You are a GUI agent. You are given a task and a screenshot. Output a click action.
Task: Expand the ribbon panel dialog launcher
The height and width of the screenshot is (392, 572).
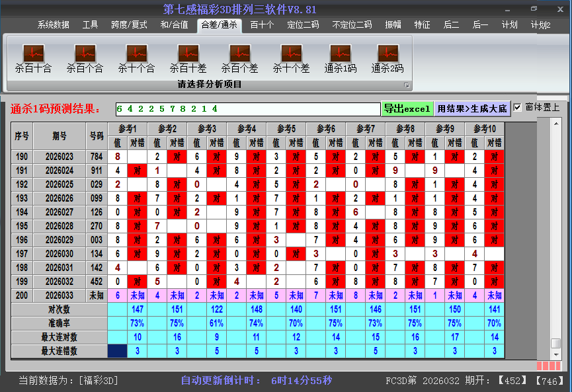(407, 85)
